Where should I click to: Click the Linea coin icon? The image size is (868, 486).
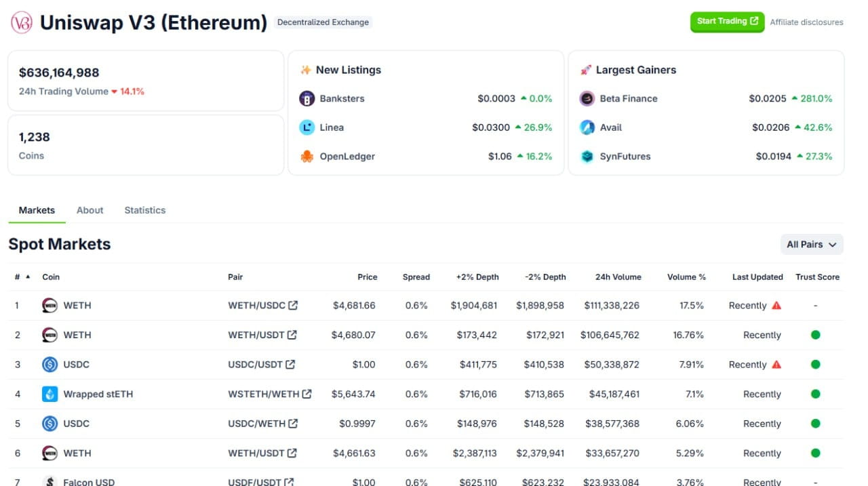tap(307, 127)
